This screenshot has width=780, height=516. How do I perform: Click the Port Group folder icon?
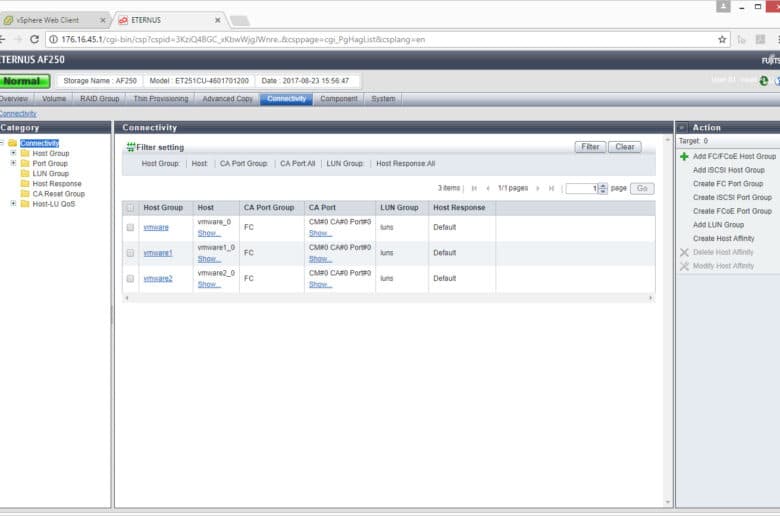pyautogui.click(x=25, y=163)
